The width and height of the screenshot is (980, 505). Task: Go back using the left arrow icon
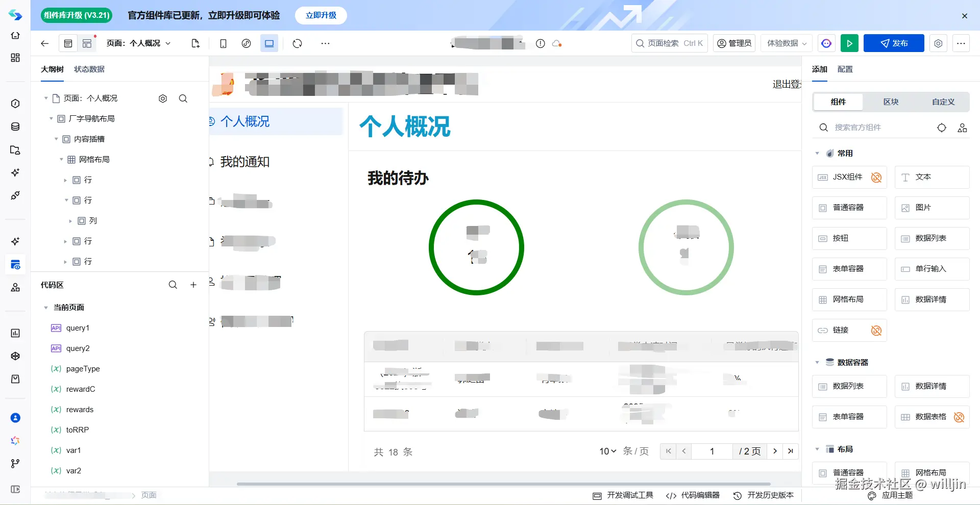pyautogui.click(x=45, y=43)
